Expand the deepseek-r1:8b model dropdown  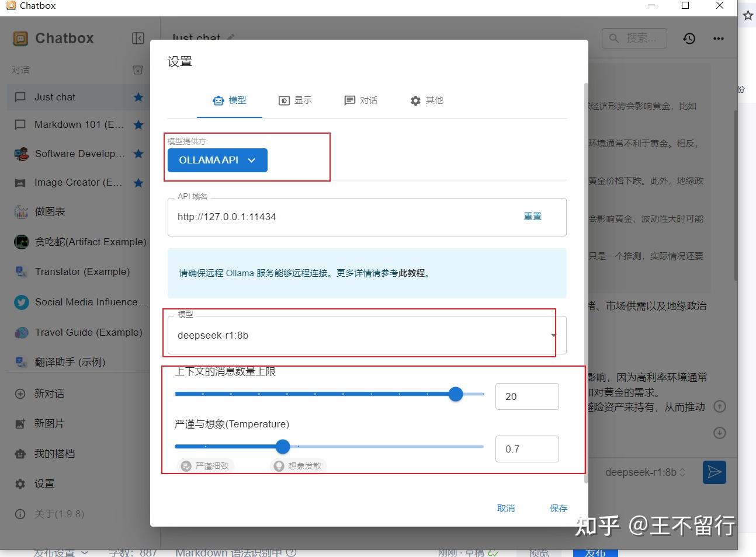pos(553,335)
